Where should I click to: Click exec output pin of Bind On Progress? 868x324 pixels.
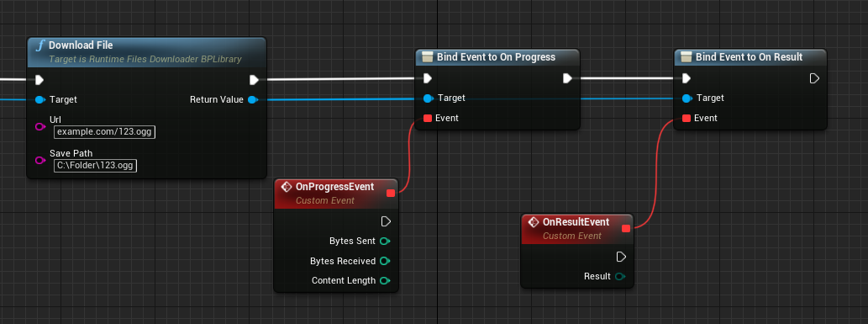click(567, 78)
